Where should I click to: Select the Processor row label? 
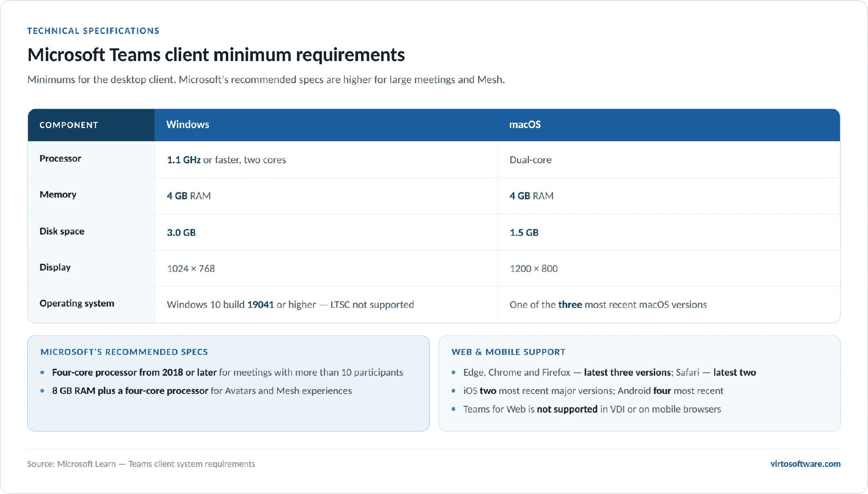click(x=60, y=159)
